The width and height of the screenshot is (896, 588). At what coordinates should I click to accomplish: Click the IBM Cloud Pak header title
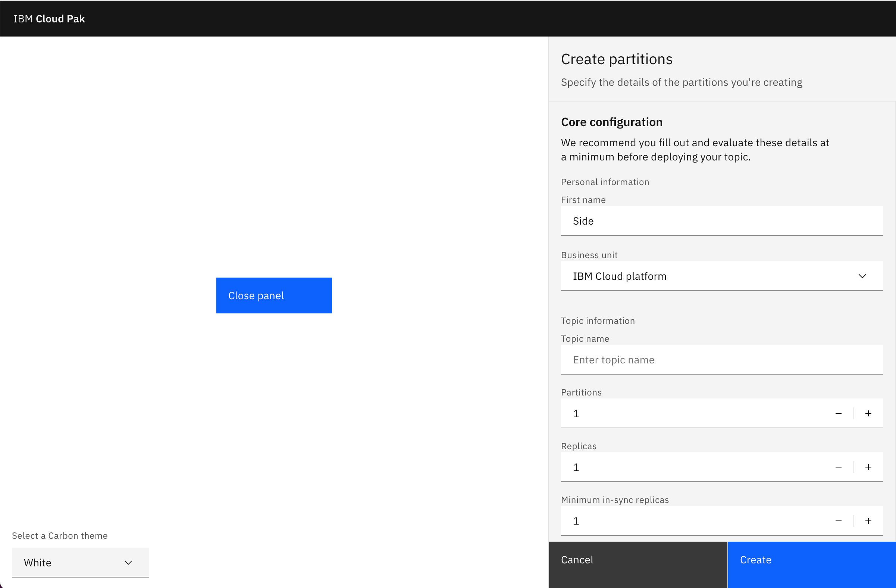click(x=48, y=18)
